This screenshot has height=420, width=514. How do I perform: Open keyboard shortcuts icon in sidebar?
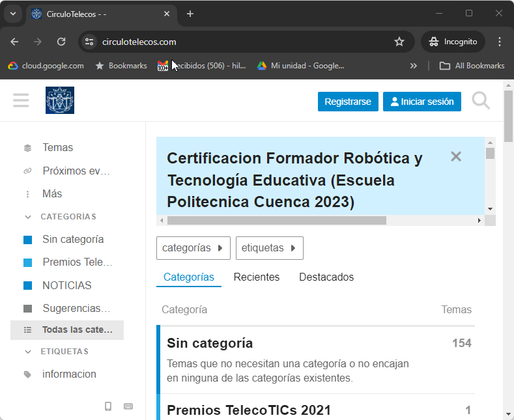pos(128,406)
